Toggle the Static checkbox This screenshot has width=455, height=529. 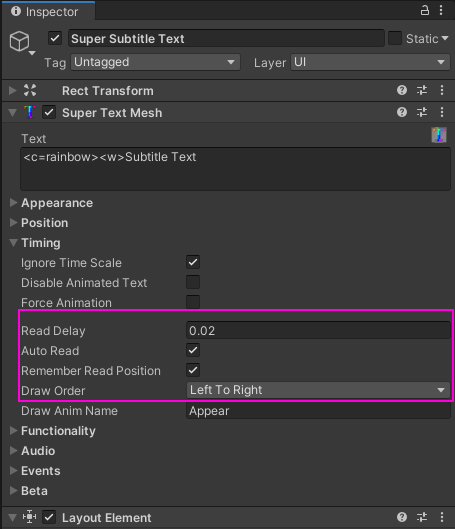tap(395, 38)
